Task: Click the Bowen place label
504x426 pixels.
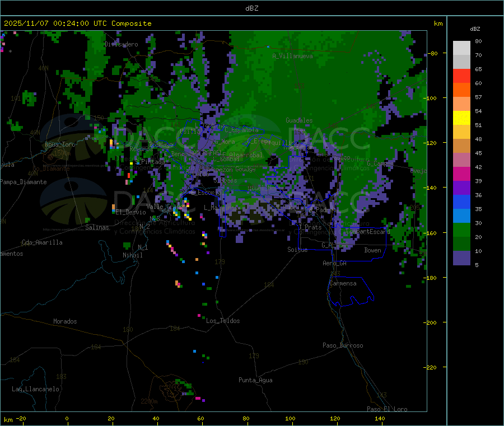Action: pyautogui.click(x=372, y=250)
